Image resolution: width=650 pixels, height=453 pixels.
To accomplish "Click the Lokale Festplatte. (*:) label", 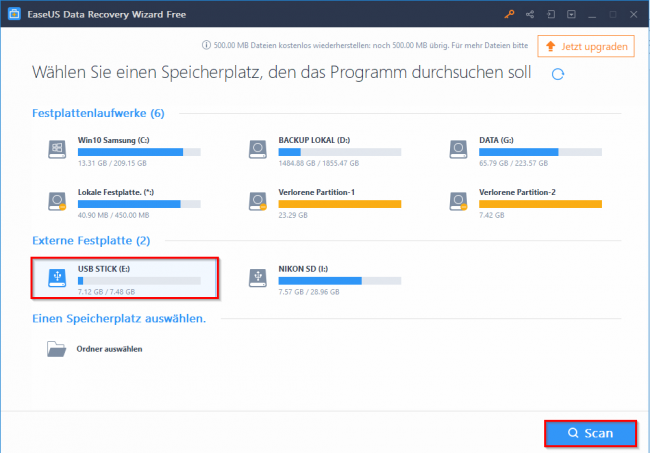I will point(116,192).
